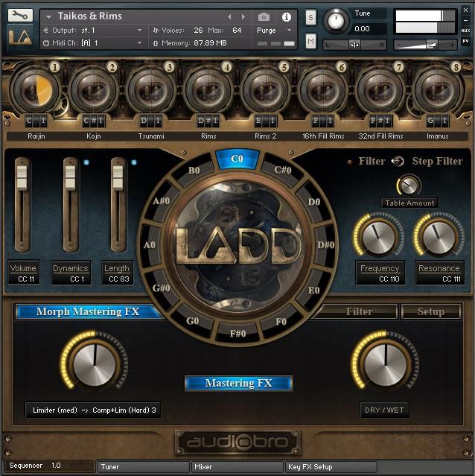Screen dimensions: 475x476
Task: Click the DRY / WET label button
Action: (384, 410)
